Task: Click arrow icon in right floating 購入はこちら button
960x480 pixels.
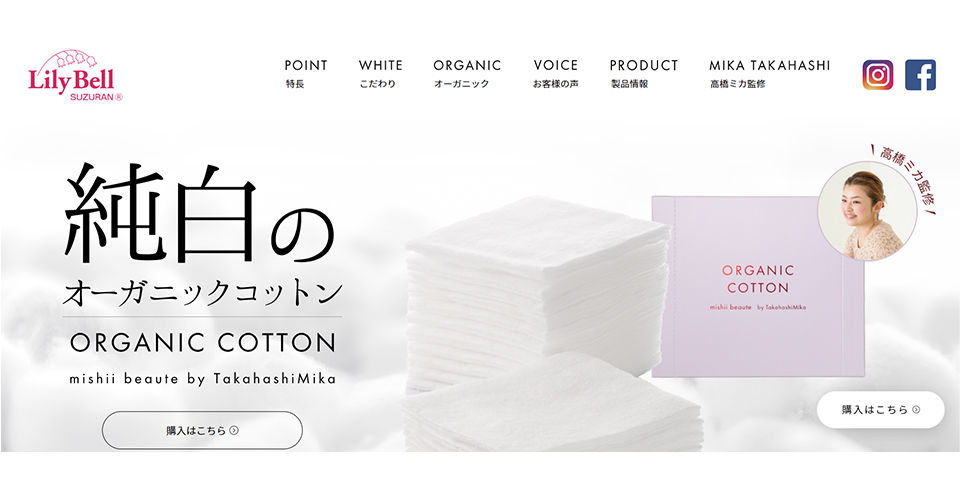Action: click(x=916, y=410)
